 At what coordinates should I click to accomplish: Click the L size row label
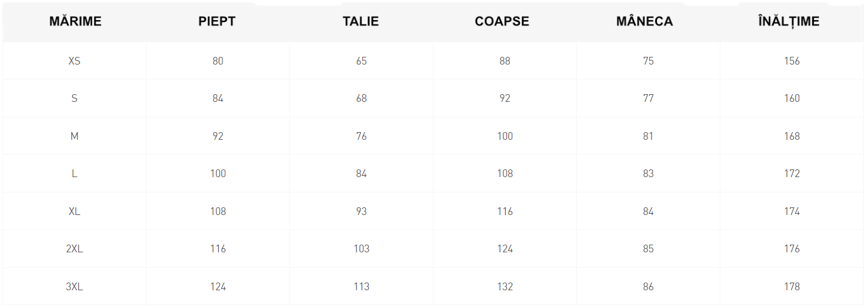point(74,174)
